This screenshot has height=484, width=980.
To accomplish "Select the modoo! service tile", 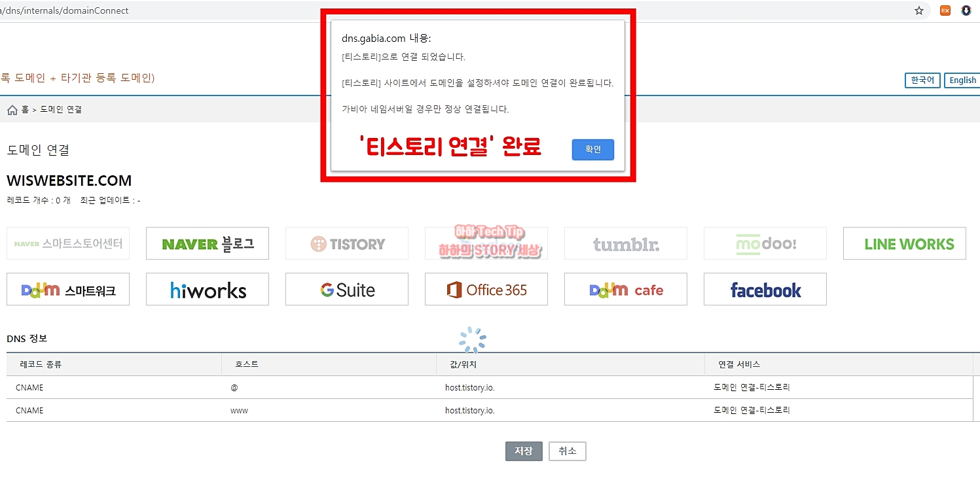I will (765, 243).
